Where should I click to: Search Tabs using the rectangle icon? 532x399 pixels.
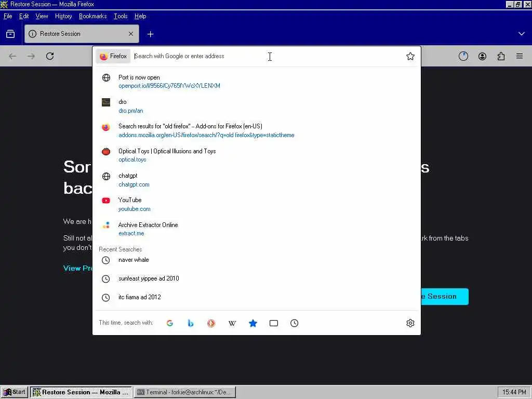pos(273,323)
